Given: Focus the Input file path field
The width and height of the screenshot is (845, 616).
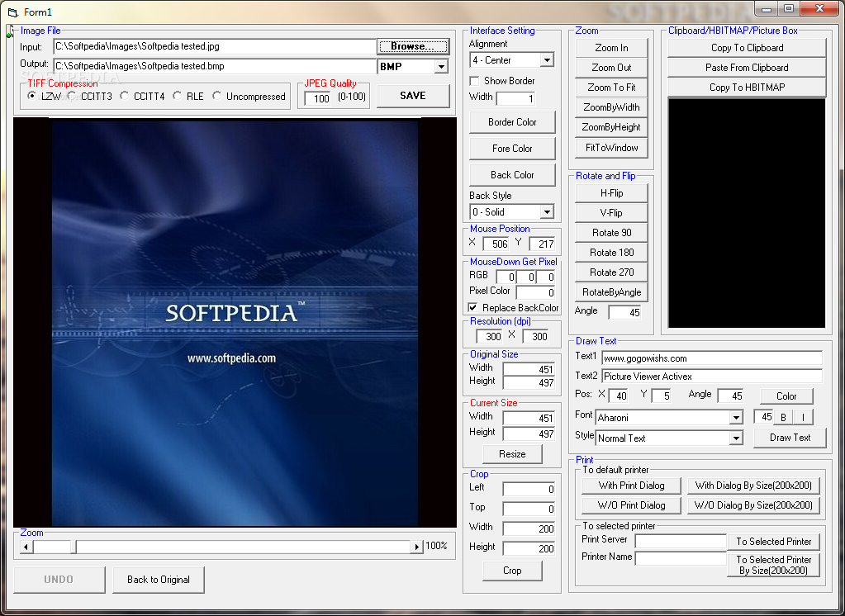Looking at the screenshot, I should tap(215, 46).
